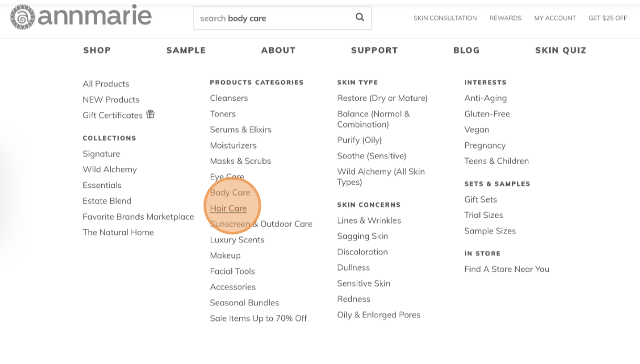
Task: Open the SHOP menu
Action: pos(97,50)
